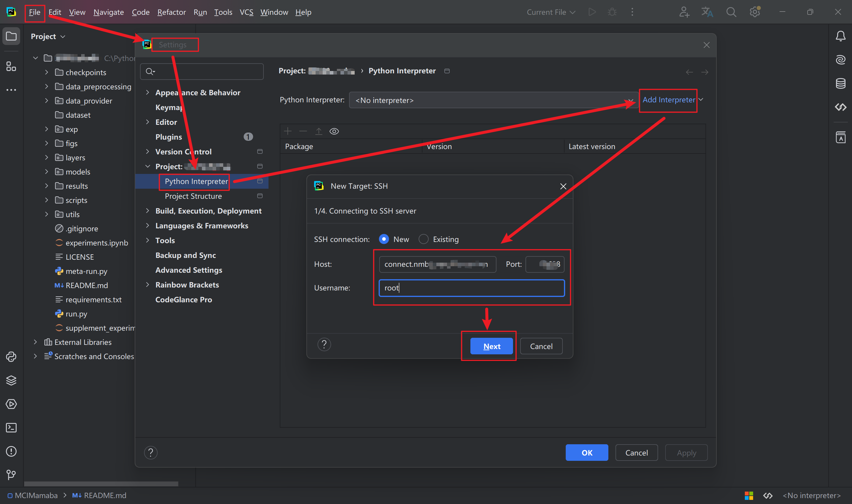852x504 pixels.
Task: Click the Run button in toolbar
Action: [592, 12]
